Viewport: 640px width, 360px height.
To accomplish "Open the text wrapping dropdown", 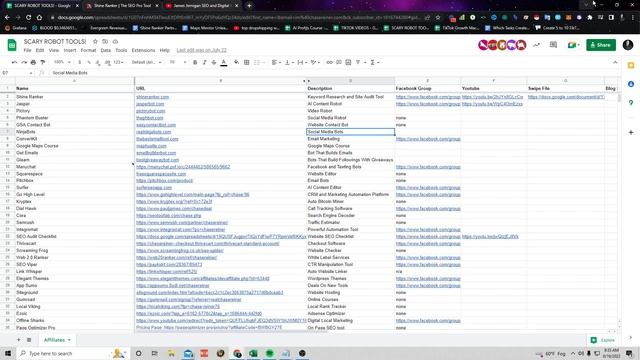I will click(302, 62).
